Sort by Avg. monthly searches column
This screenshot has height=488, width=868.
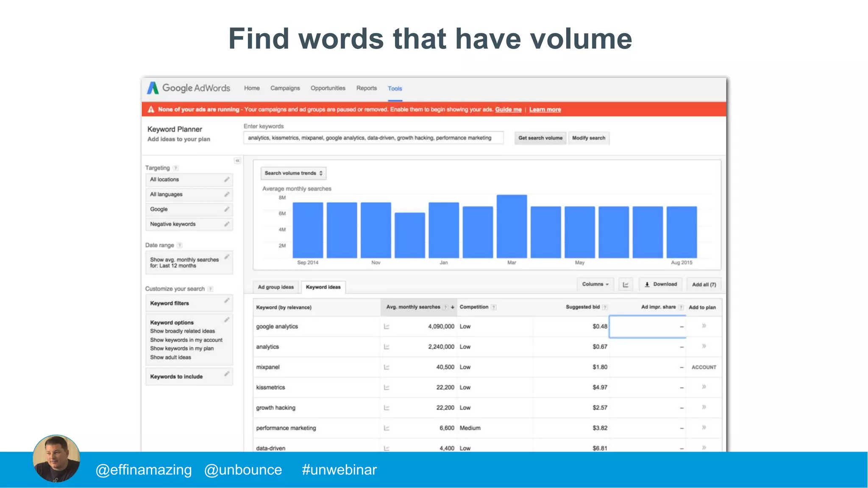[419, 307]
